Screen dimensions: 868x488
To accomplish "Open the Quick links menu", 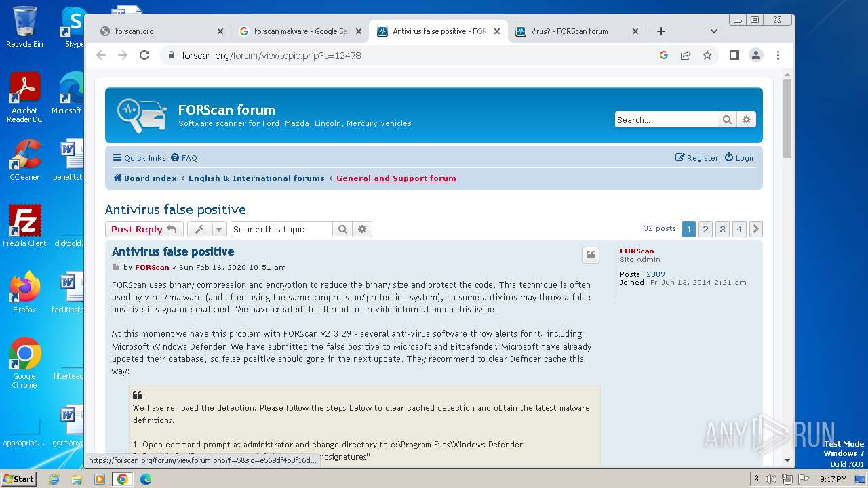I will tap(139, 157).
